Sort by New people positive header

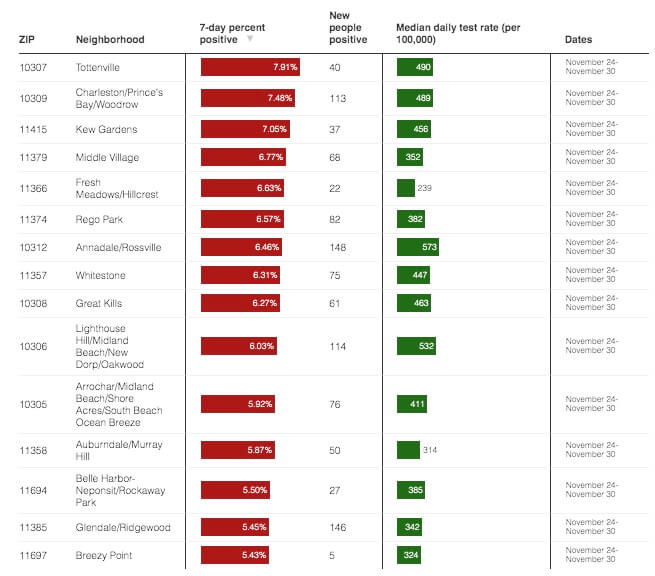[348, 28]
